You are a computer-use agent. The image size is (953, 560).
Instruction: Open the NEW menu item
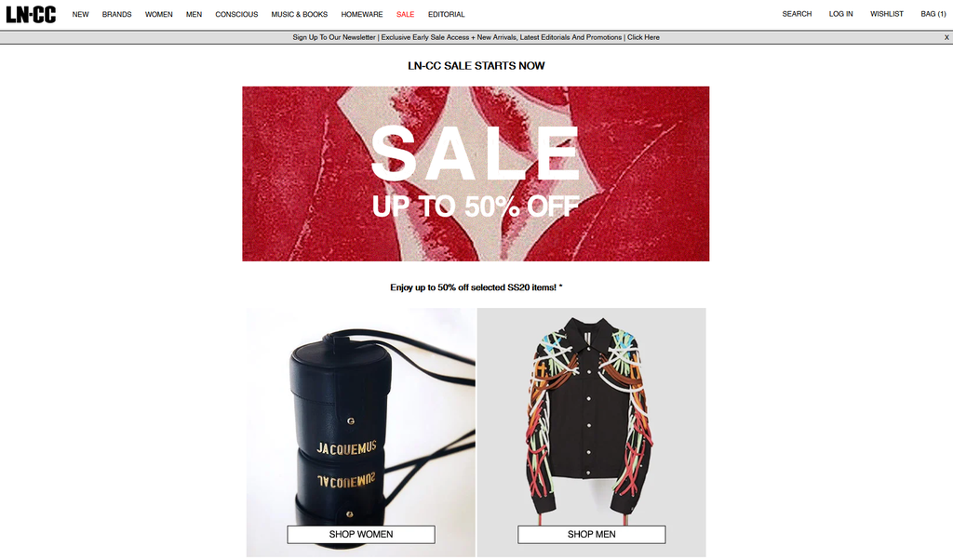pos(80,15)
